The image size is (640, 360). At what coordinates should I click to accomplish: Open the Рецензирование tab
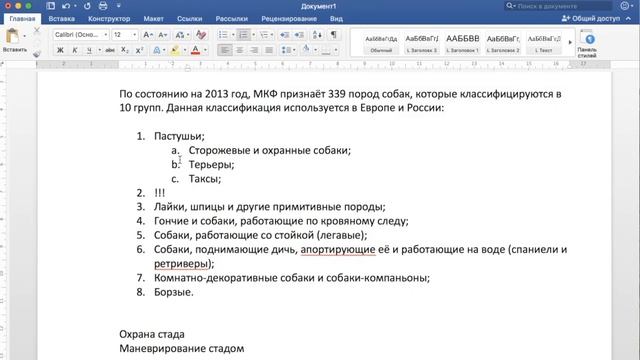[x=289, y=19]
